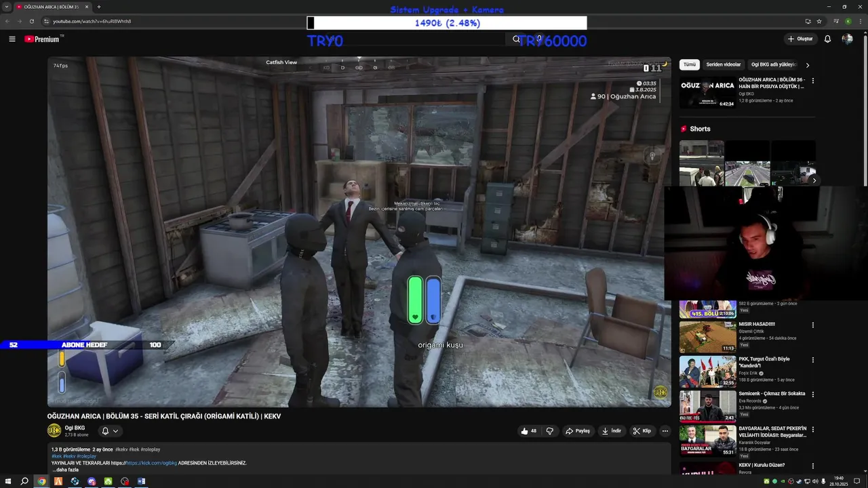Show next Shorts with arrow button

pos(814,180)
